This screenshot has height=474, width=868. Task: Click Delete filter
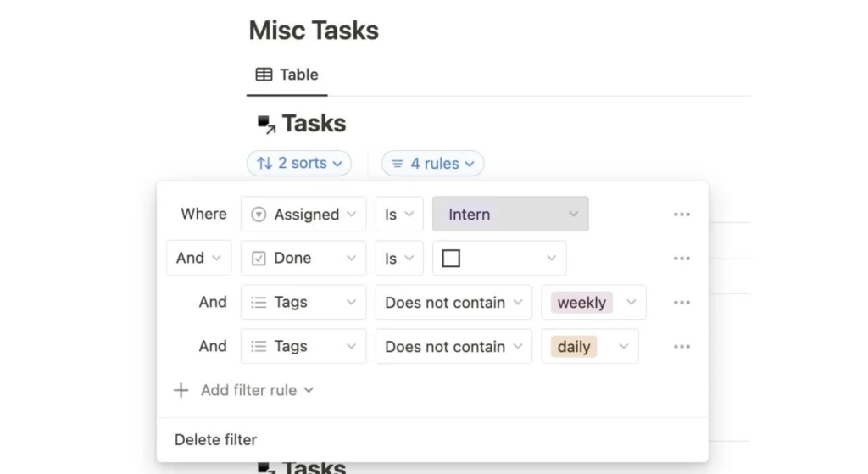point(215,440)
